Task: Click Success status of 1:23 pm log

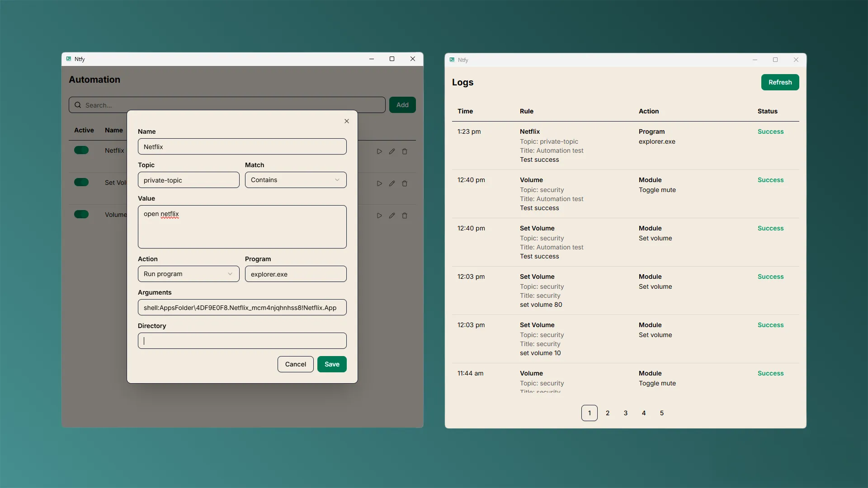Action: 771,131
